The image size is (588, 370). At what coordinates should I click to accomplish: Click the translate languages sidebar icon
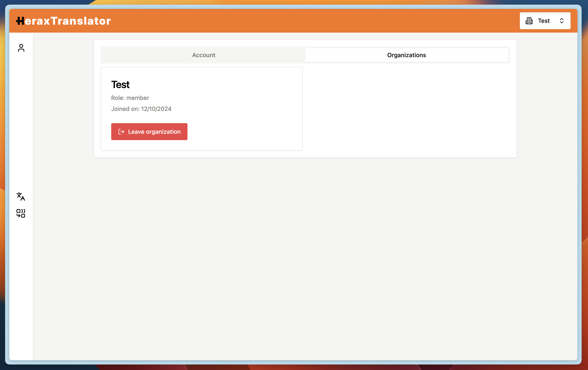pyautogui.click(x=21, y=196)
